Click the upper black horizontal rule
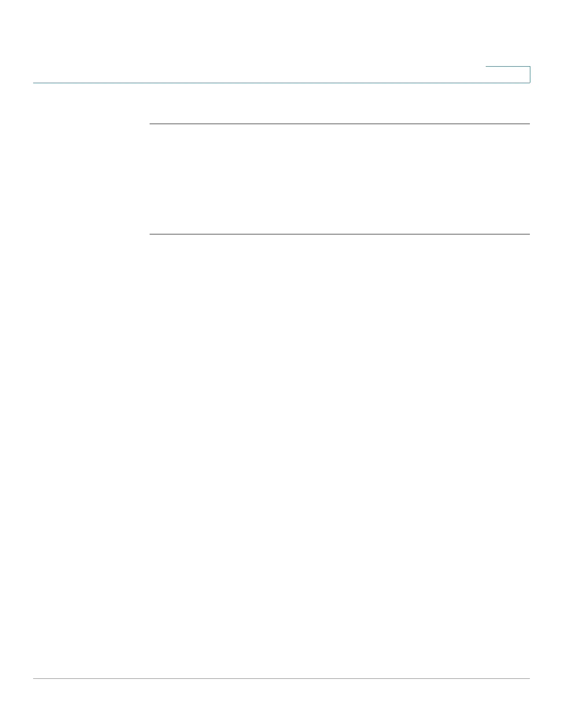This screenshot has width=563, height=728. pos(340,124)
